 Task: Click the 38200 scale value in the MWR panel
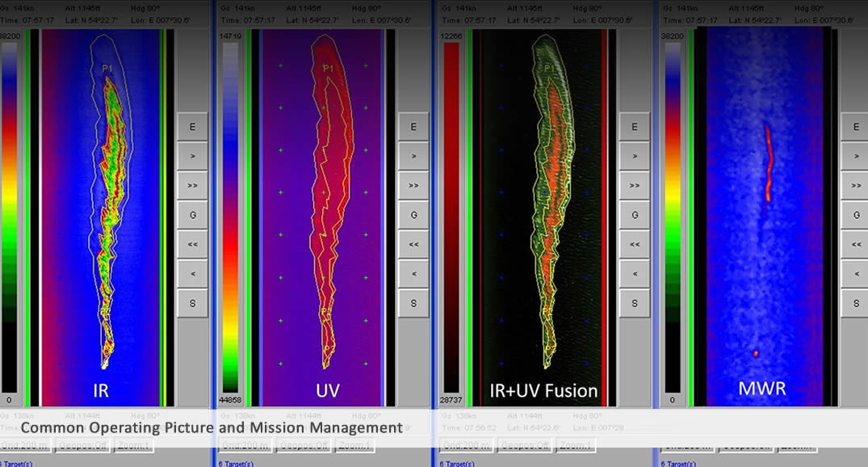672,36
